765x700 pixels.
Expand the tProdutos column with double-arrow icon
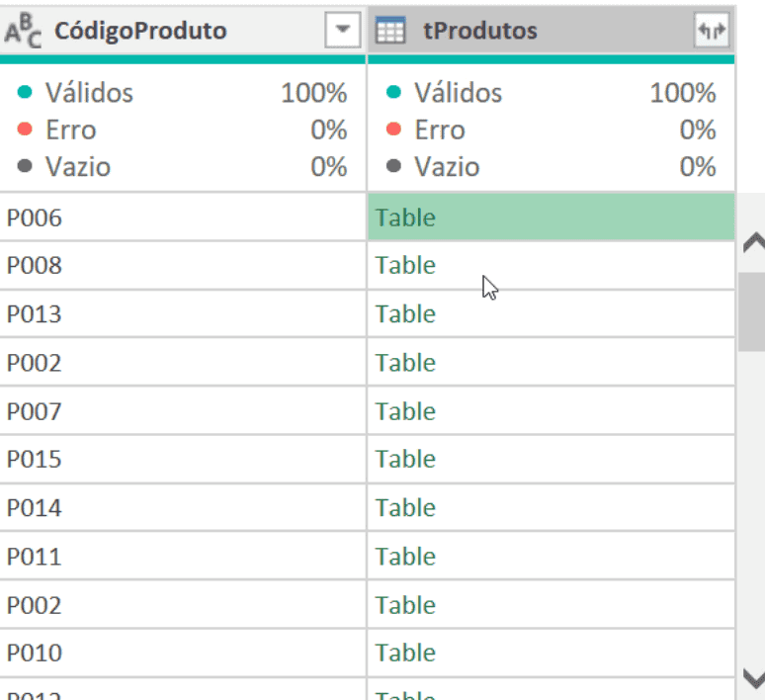712,32
